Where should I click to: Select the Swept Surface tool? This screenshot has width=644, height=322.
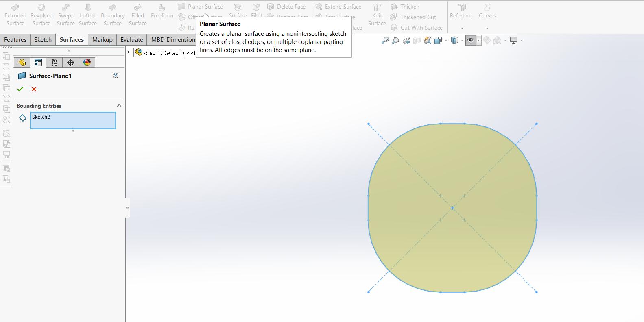click(65, 15)
